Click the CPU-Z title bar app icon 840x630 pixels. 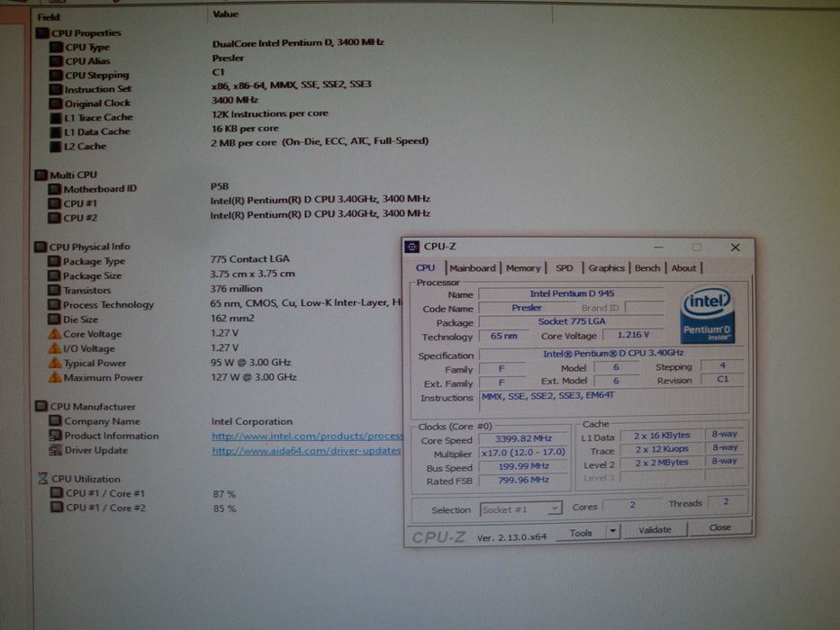[x=411, y=247]
